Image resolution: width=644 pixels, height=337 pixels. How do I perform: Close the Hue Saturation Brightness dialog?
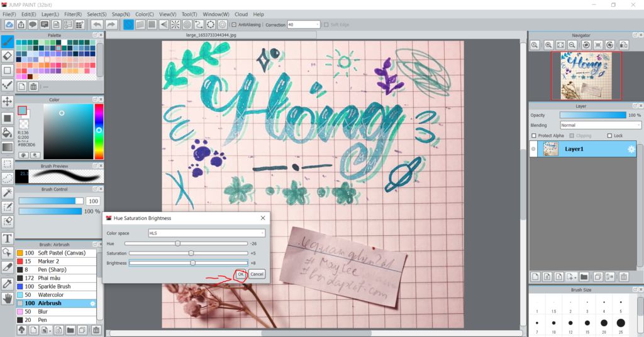[263, 218]
